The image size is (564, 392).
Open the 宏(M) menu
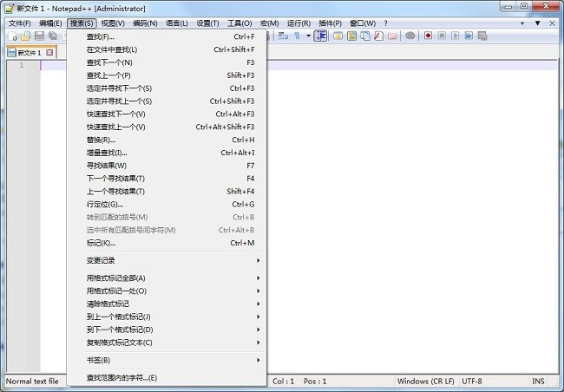[269, 23]
